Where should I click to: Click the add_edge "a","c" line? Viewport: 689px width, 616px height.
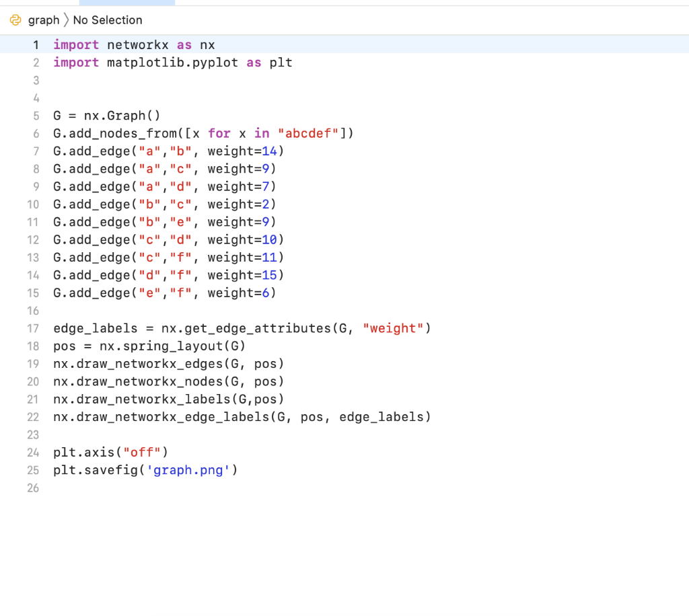164,169
